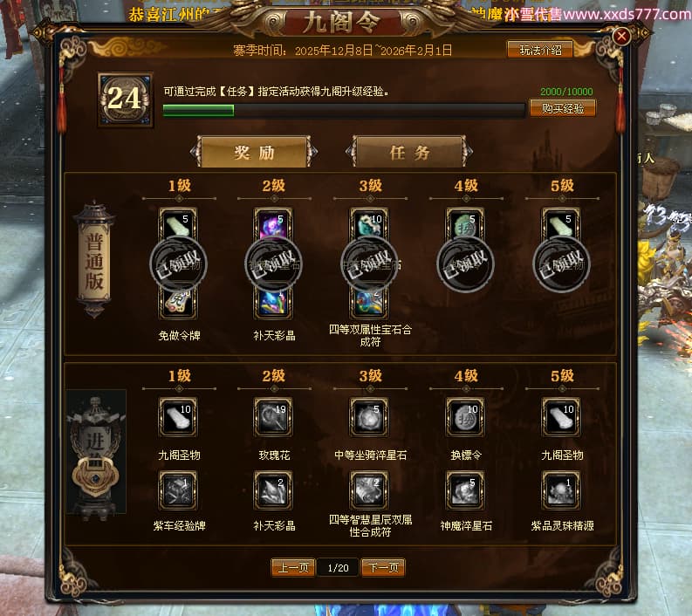Click the 紫品灵珠精源 reward icon
The width and height of the screenshot is (692, 616).
(x=561, y=490)
